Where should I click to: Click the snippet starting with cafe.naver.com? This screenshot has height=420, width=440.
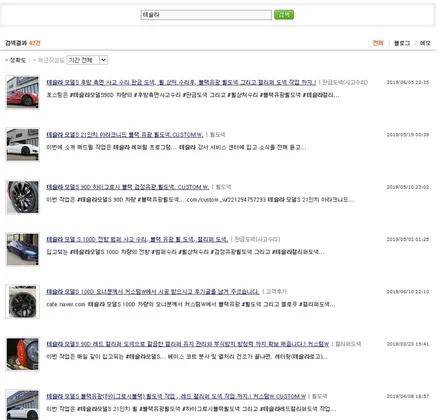[191, 304]
